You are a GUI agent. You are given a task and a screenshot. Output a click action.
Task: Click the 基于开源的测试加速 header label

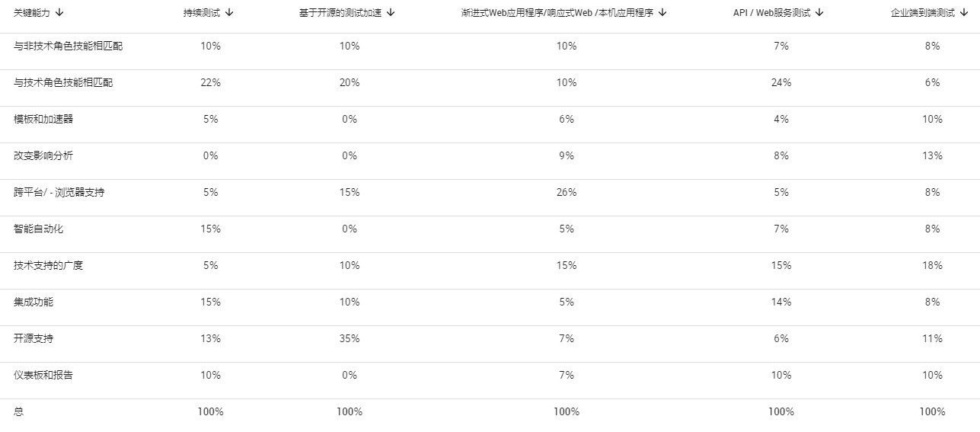(x=340, y=12)
